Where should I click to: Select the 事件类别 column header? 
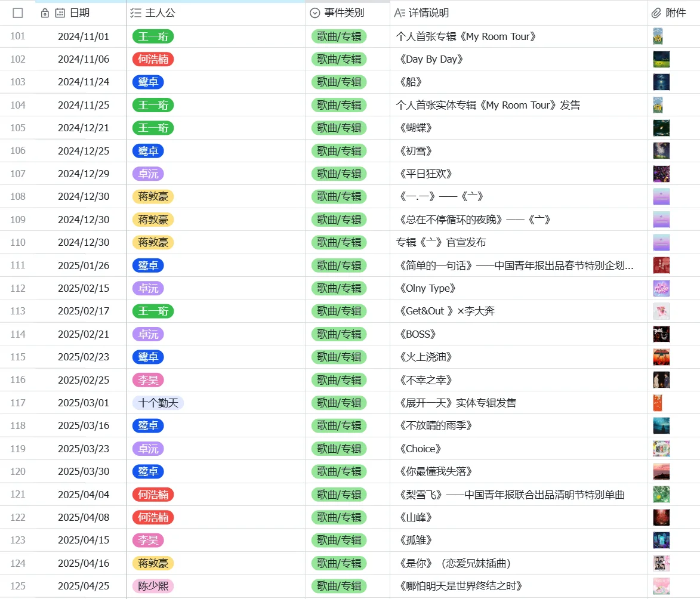tap(348, 13)
